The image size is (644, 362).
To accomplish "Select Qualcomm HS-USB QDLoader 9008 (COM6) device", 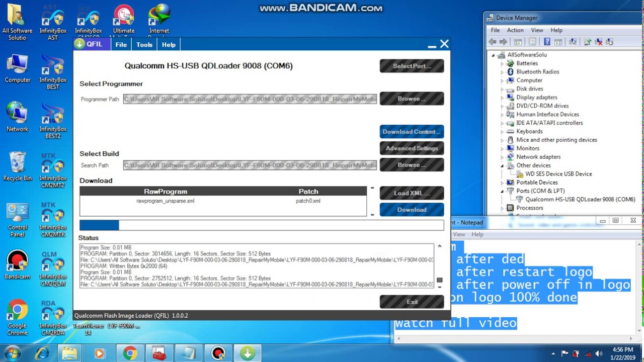I will click(x=580, y=200).
